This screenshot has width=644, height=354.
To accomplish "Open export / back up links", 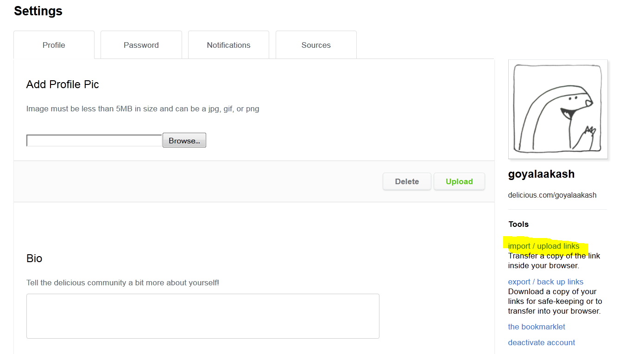I will click(x=546, y=282).
